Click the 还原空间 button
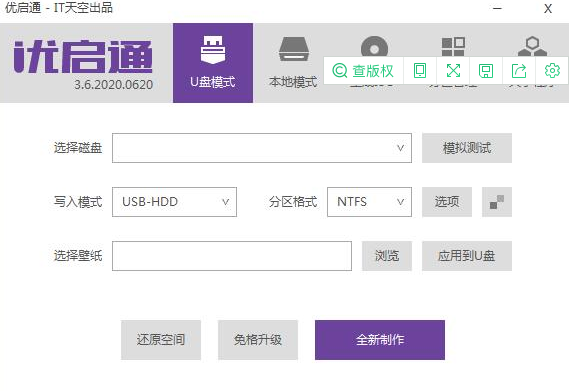The image size is (569, 392). coord(161,340)
